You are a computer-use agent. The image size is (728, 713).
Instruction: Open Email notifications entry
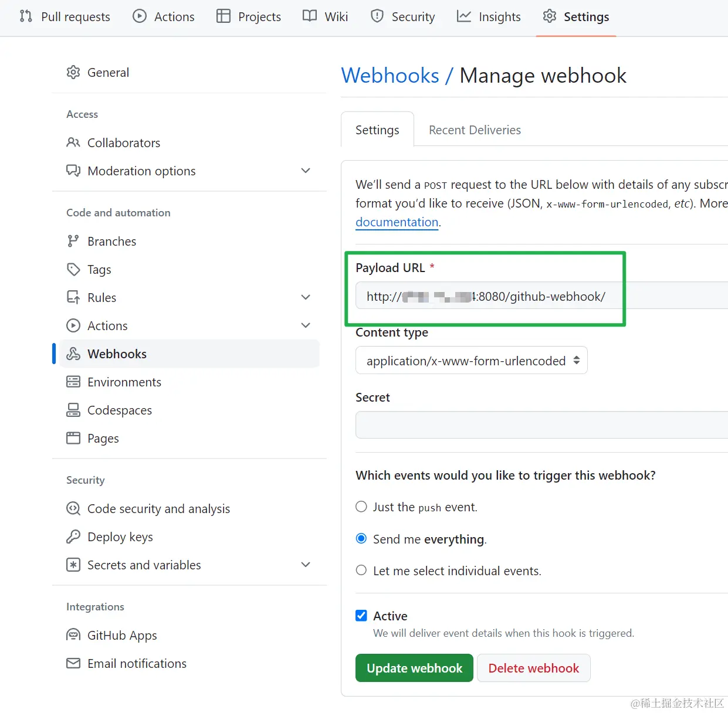click(x=137, y=663)
